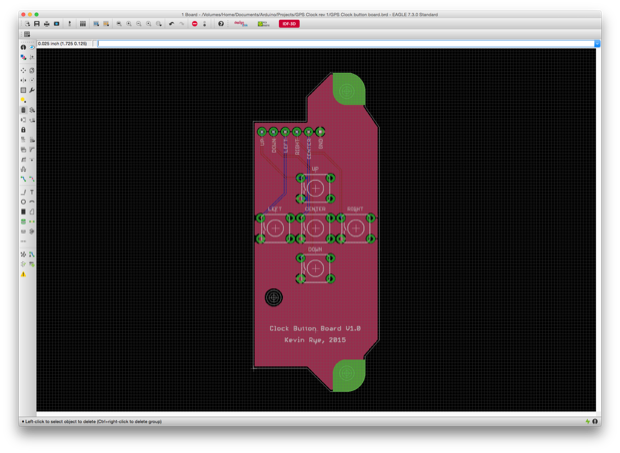Screen dimensions: 620x453
Task: Save the board with the floppy disk icon
Action: point(37,24)
